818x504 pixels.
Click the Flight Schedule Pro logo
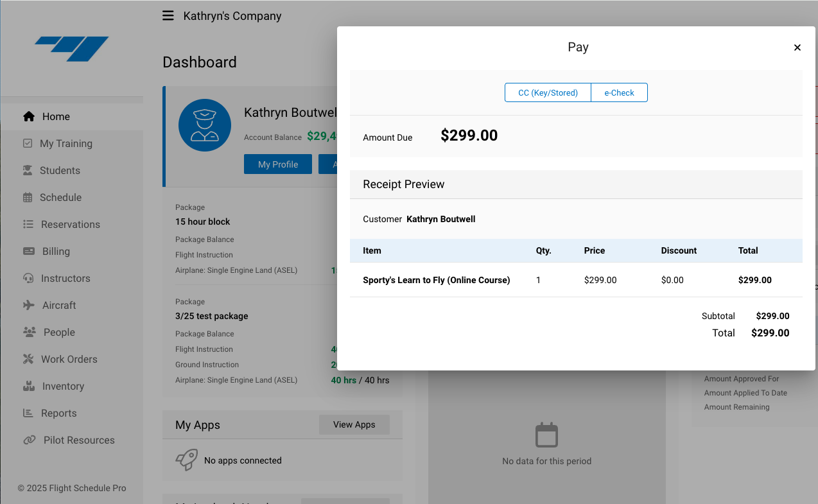click(x=72, y=49)
